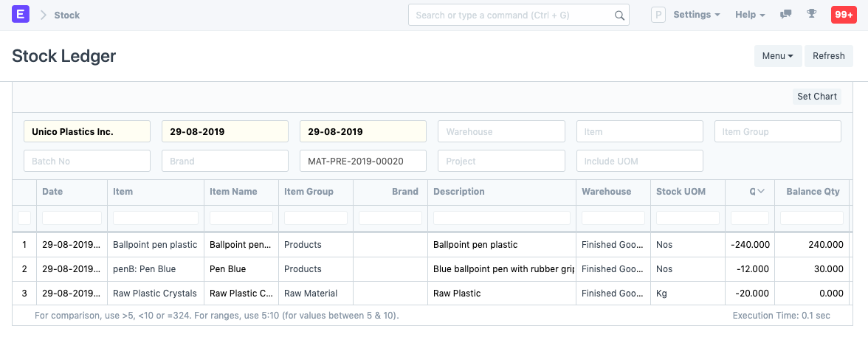Click the search magnifier icon

click(x=619, y=15)
